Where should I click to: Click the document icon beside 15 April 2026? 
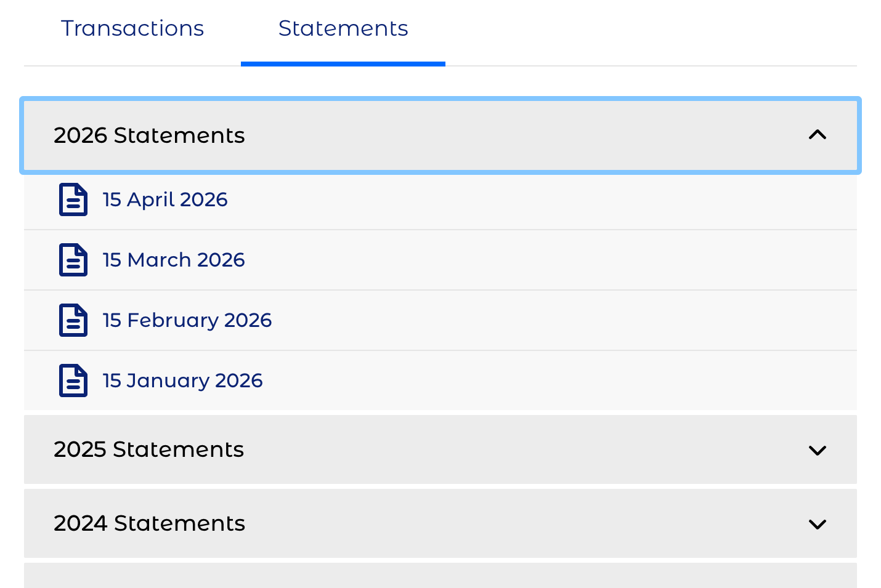point(73,199)
